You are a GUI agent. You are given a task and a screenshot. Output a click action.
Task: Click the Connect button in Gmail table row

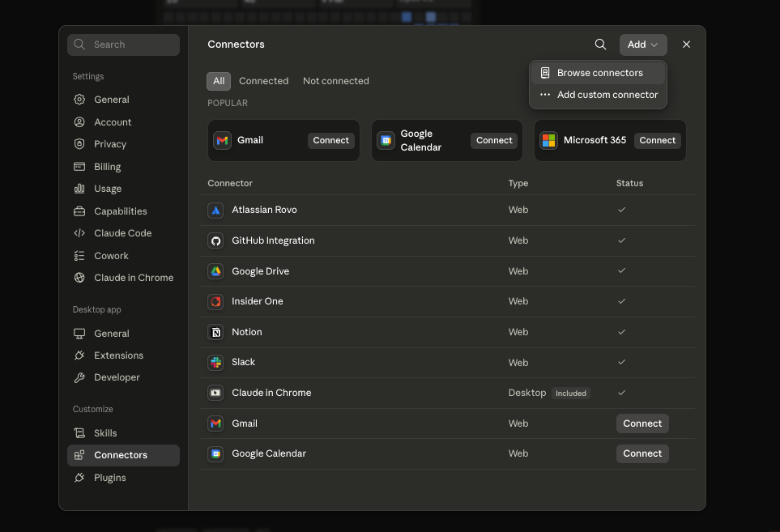(642, 423)
